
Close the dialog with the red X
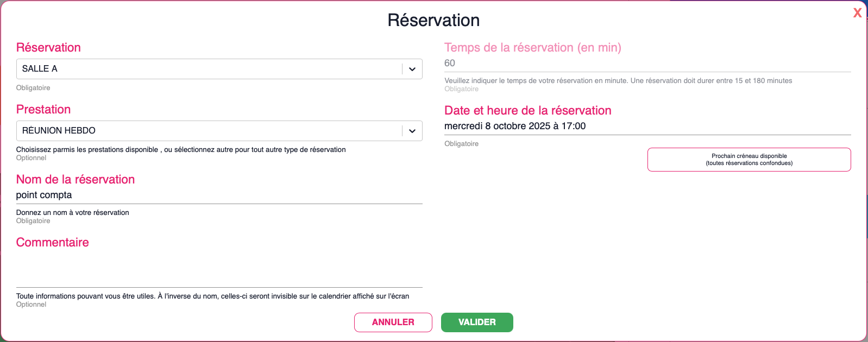click(x=857, y=13)
